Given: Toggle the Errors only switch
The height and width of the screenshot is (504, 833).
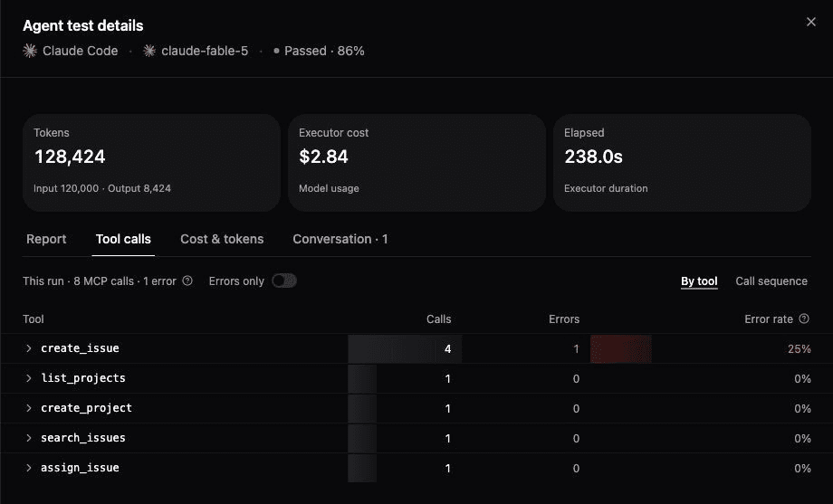Looking at the screenshot, I should click(284, 281).
